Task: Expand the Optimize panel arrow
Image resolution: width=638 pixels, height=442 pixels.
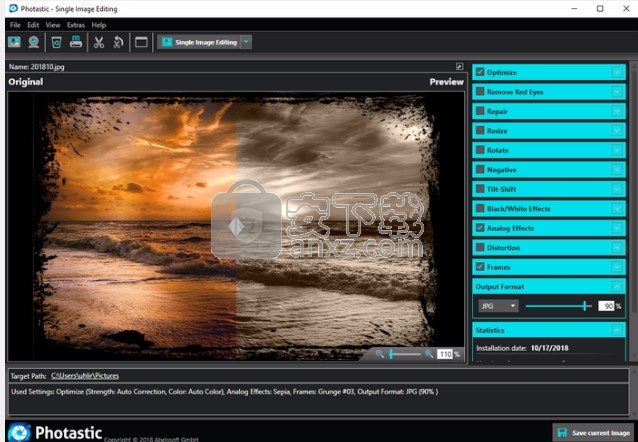Action: click(617, 72)
